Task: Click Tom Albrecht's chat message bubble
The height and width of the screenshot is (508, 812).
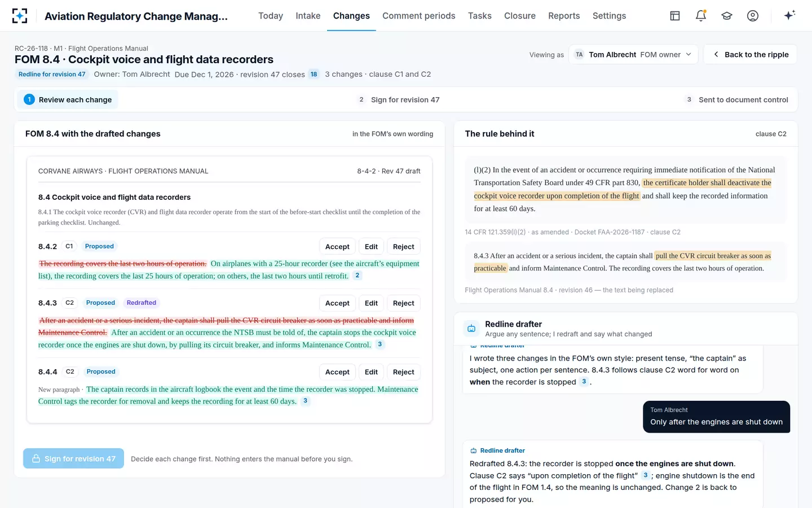Action: pos(716,417)
